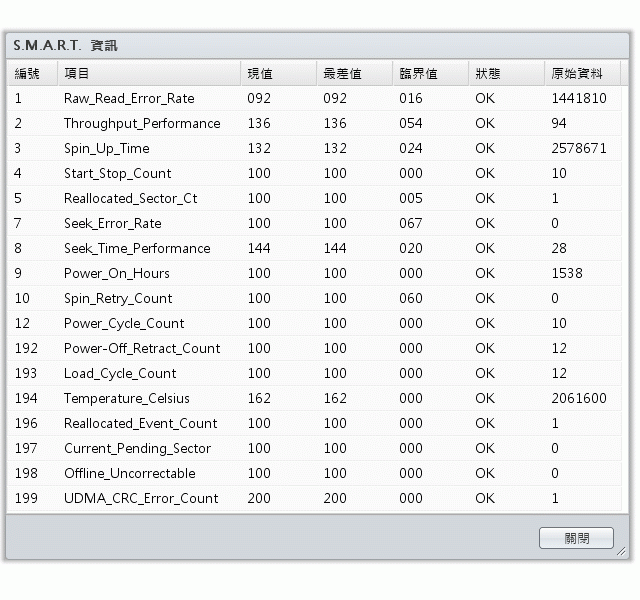Click OK status of UDMA_CRC_Error_Count row
This screenshot has height=600, width=640.
coord(485,498)
